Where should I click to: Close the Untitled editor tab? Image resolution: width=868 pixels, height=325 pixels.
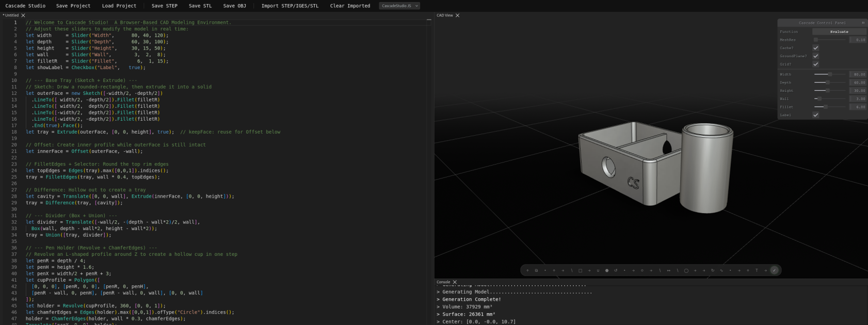(x=23, y=15)
